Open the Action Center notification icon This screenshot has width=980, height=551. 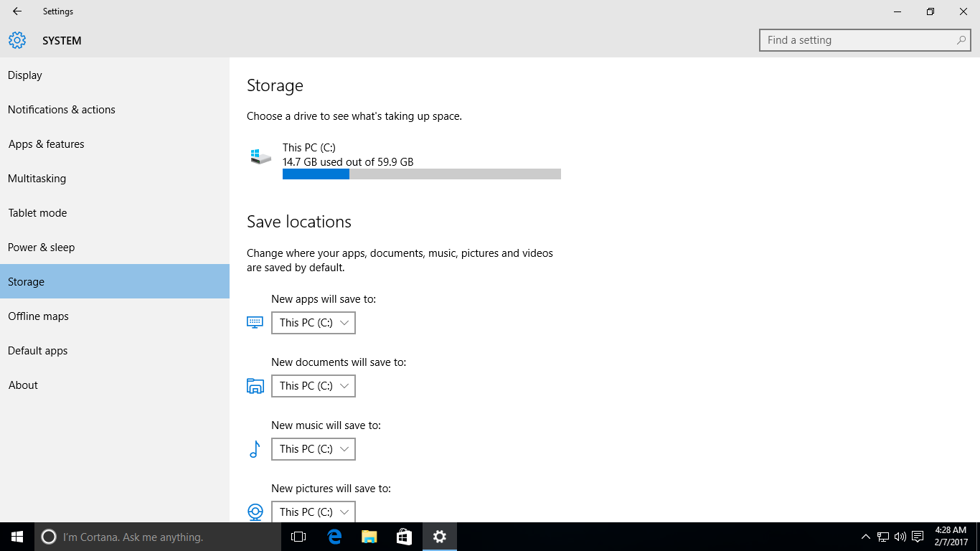pos(917,537)
